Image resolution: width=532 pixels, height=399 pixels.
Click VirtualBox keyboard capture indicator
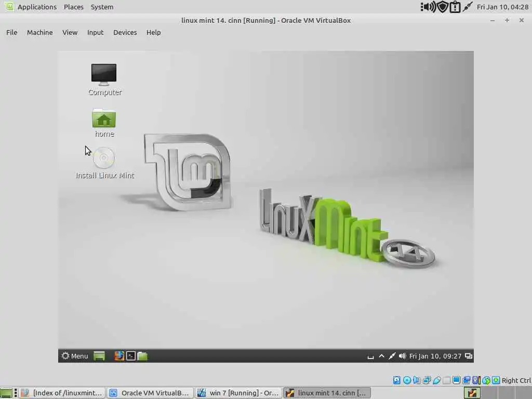496,380
